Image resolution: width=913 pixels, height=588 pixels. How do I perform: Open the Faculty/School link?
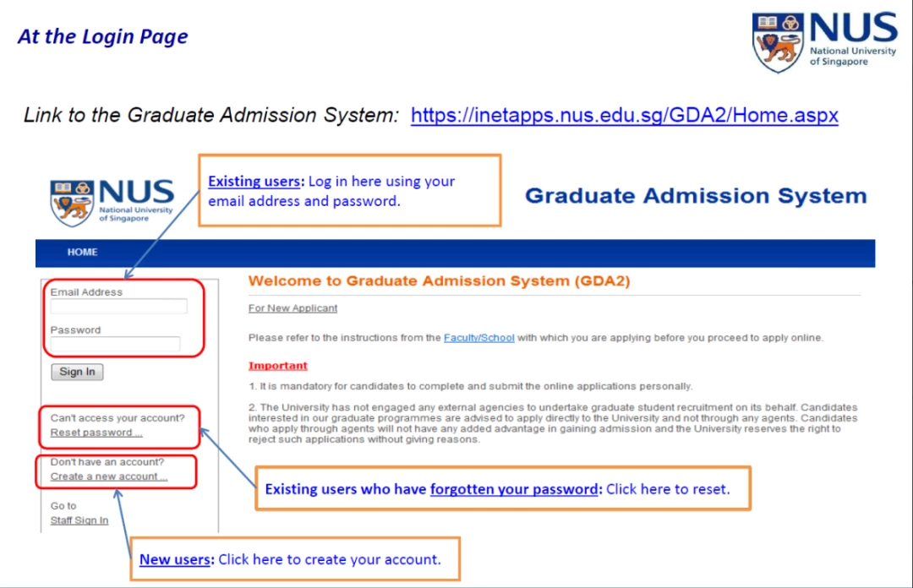[478, 338]
